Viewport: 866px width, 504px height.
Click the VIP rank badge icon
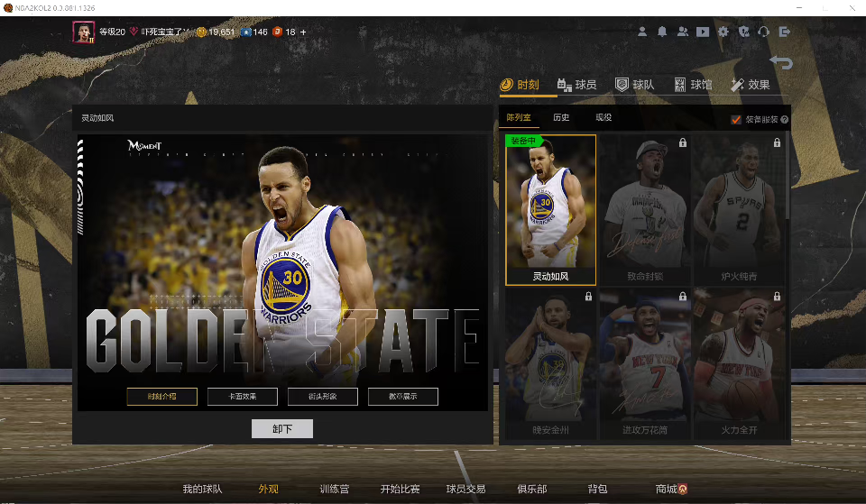tap(134, 32)
